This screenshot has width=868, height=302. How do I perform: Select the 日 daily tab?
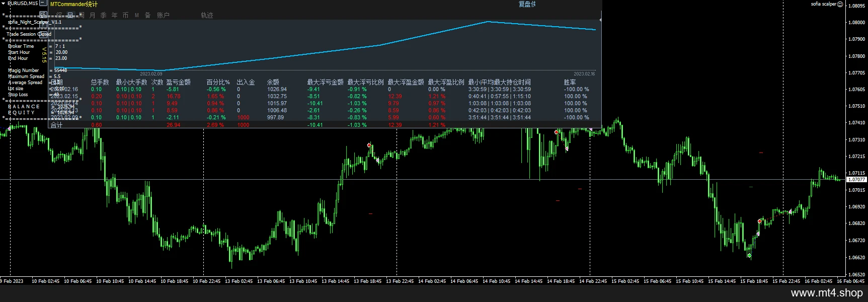70,16
